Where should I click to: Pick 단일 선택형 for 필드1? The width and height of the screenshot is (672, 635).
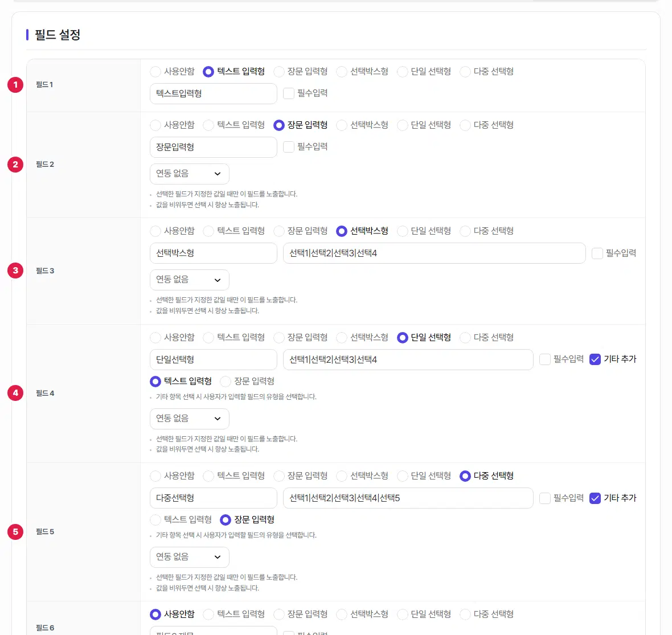[x=403, y=72]
